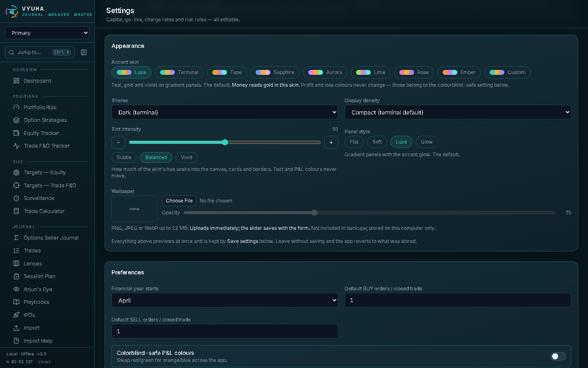Set panel style to Flat
588x368 pixels.
[x=354, y=142]
